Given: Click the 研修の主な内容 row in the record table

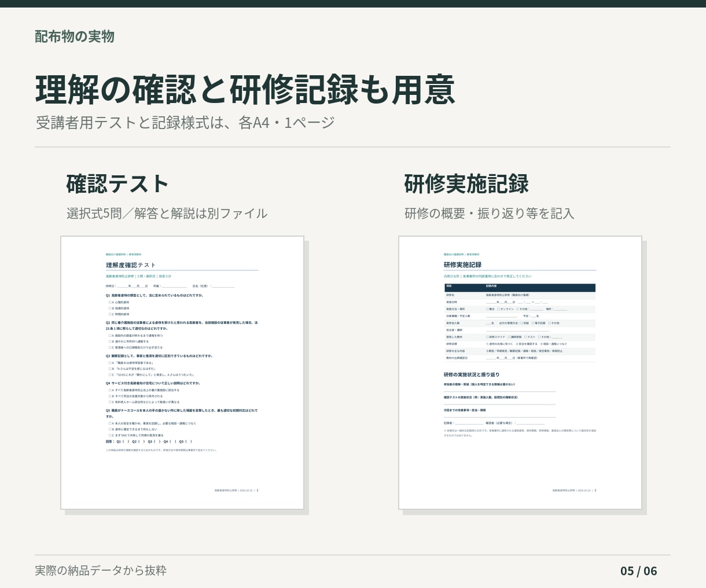Looking at the screenshot, I should [520, 351].
